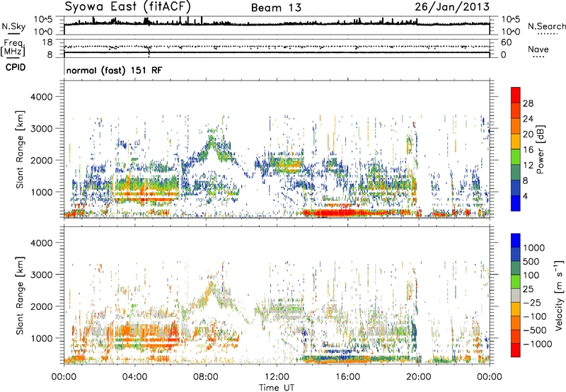Image resolution: width=566 pixels, height=392 pixels.
Task: Click the '16:00' time tick label
Action: 347,377
